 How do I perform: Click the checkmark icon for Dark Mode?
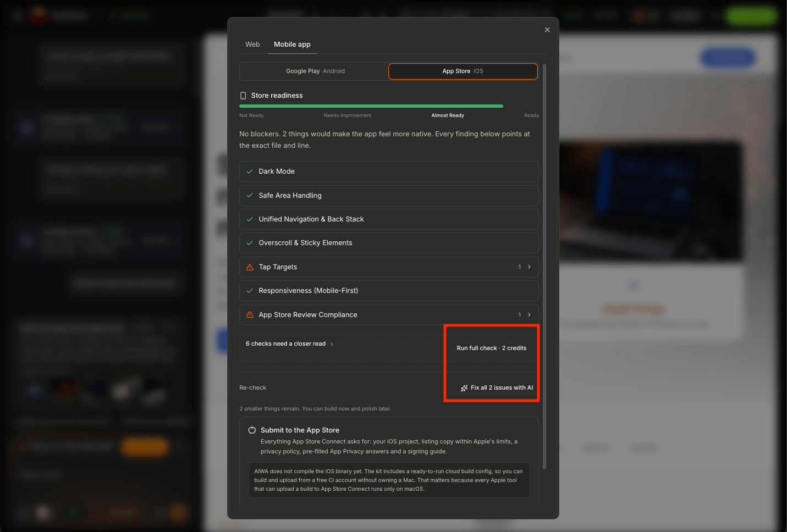tap(250, 171)
